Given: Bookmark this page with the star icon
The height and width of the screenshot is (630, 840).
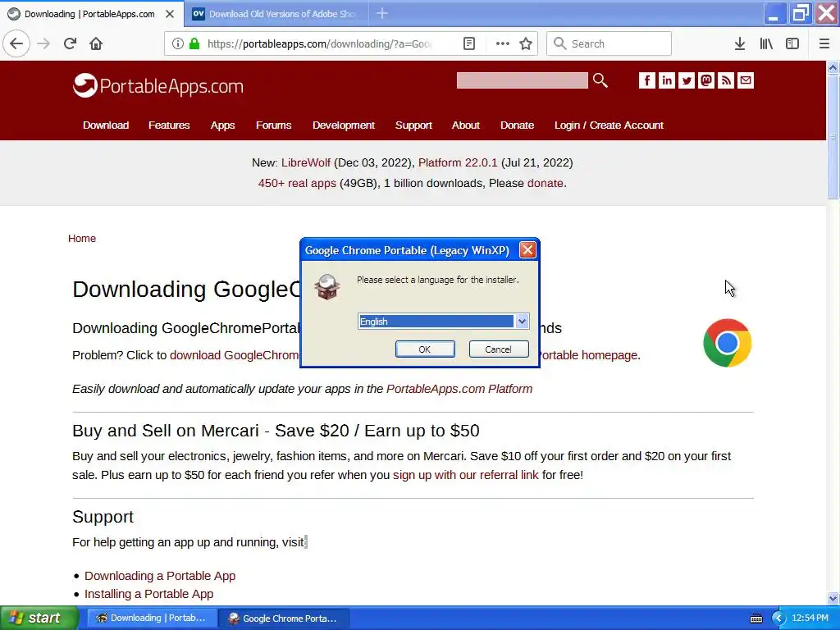Looking at the screenshot, I should (x=526, y=43).
